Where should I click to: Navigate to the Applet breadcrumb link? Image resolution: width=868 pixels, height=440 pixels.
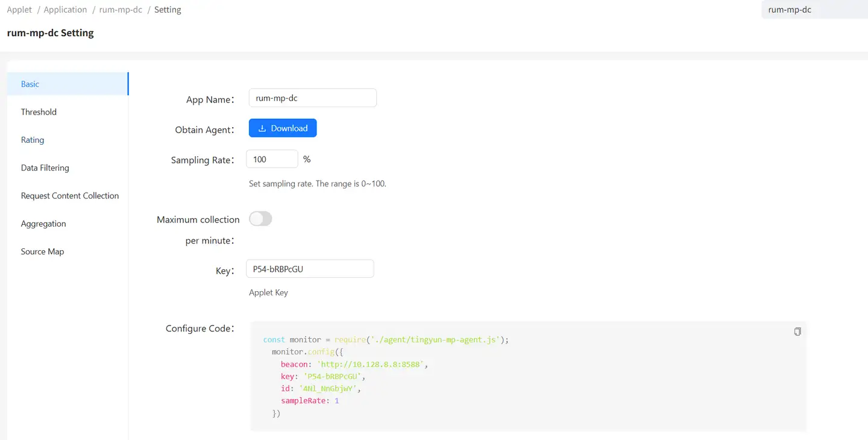(x=19, y=10)
